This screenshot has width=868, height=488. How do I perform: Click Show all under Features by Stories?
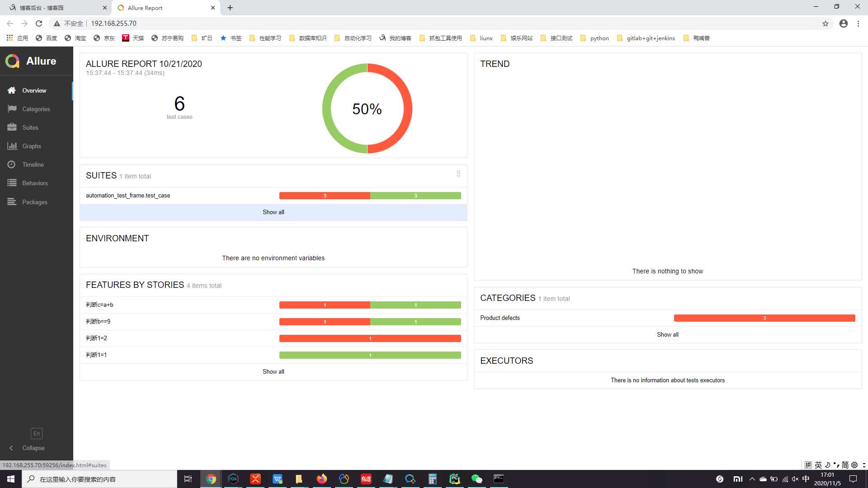point(273,371)
